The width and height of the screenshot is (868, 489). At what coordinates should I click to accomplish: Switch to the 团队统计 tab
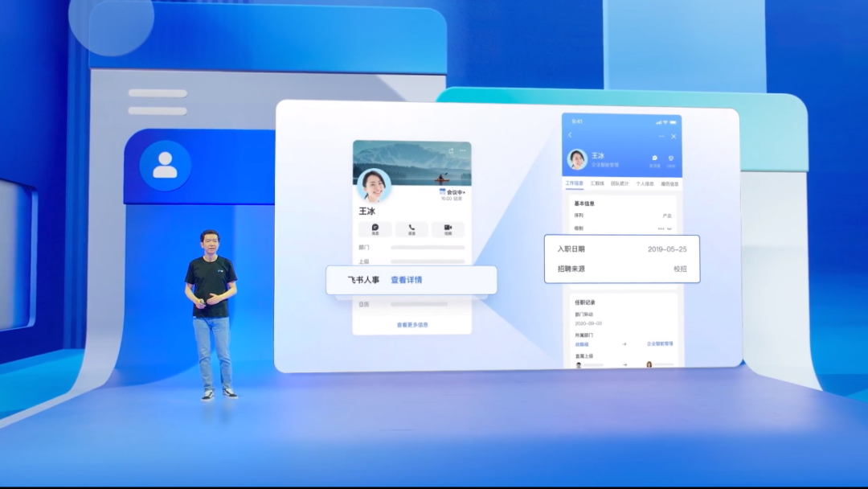click(x=620, y=183)
